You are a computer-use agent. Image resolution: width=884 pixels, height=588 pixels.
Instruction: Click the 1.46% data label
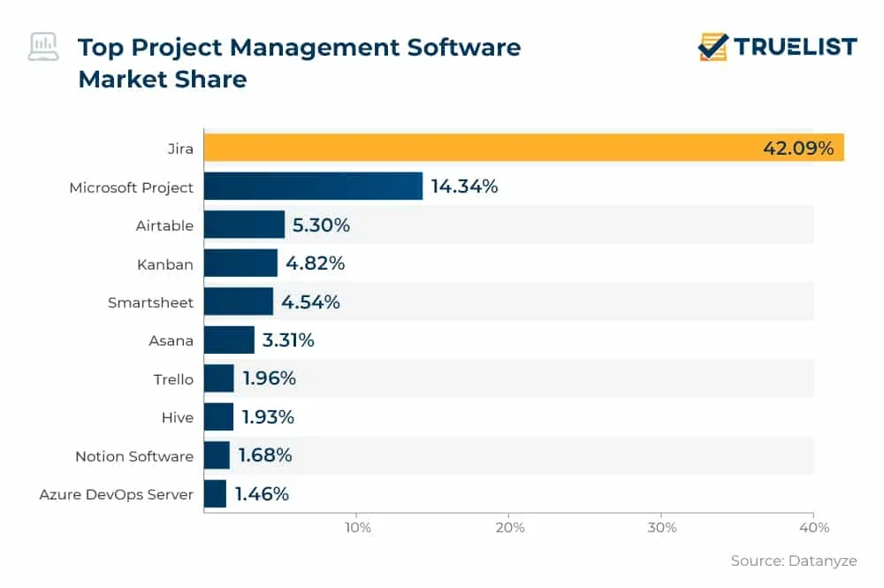262,494
